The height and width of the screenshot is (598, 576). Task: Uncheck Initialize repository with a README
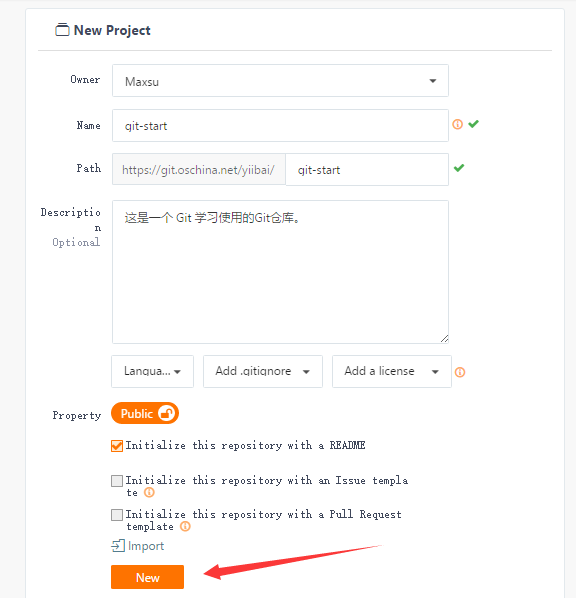(x=117, y=446)
